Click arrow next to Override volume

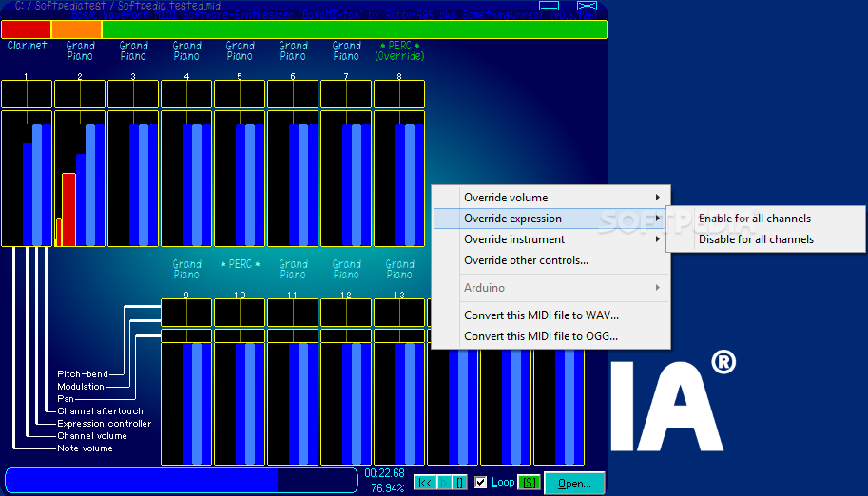point(658,197)
